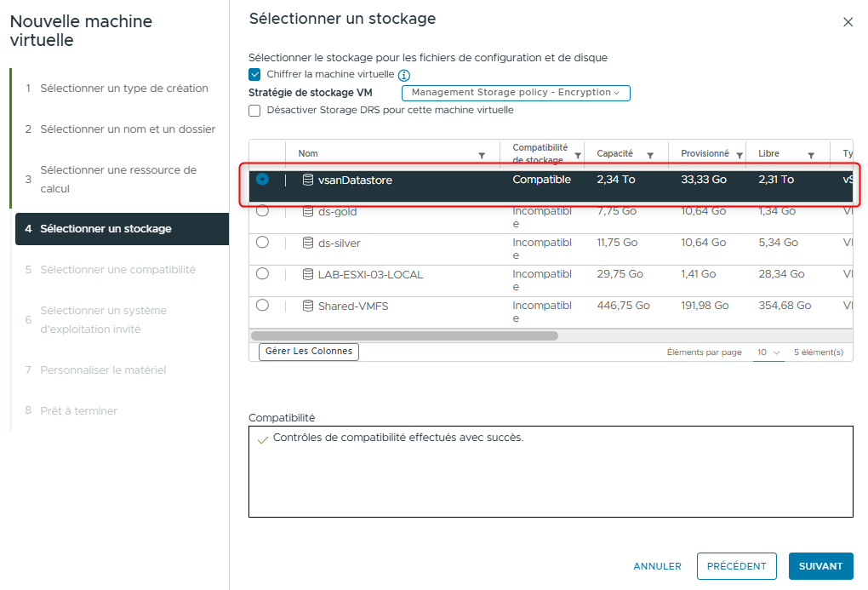Viewport: 868px width, 590px height.
Task: Enable Désactiver Storage DRS checkbox
Action: [x=254, y=111]
